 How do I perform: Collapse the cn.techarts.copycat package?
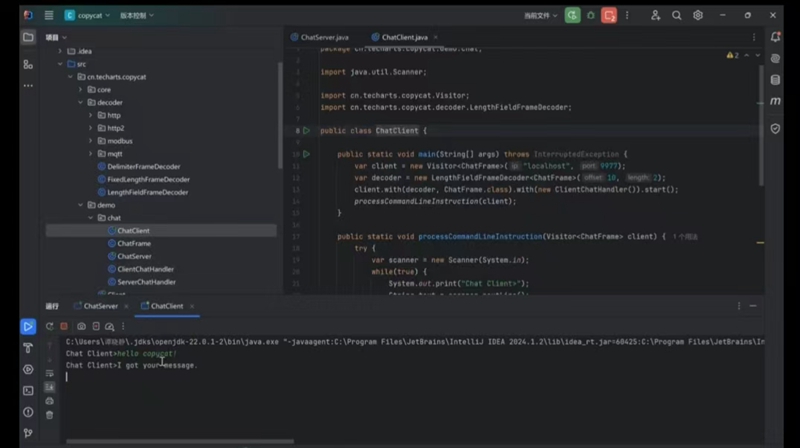[x=70, y=77]
